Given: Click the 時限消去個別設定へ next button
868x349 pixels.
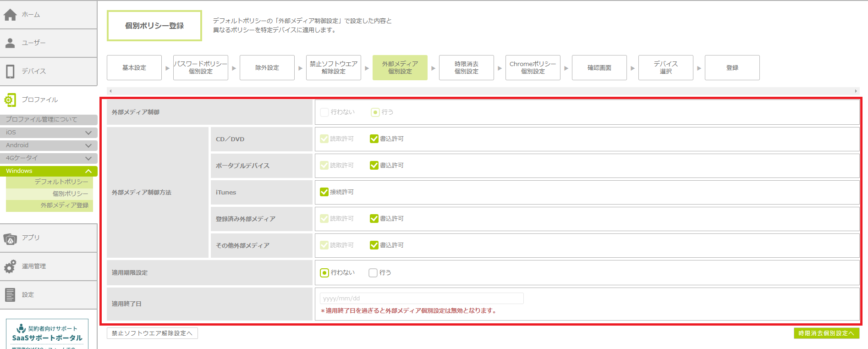Looking at the screenshot, I should (x=826, y=333).
